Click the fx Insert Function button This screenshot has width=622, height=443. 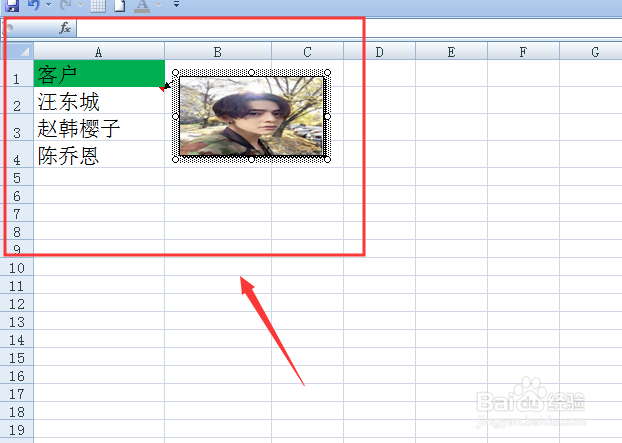(65, 28)
